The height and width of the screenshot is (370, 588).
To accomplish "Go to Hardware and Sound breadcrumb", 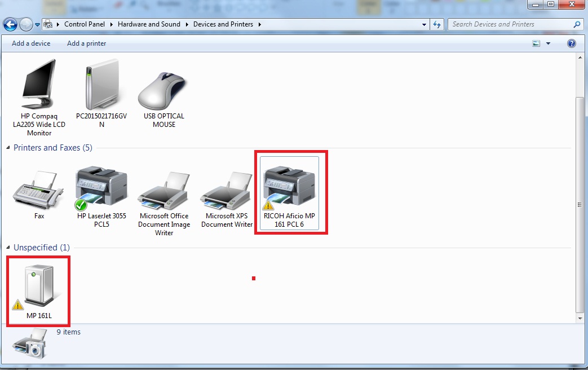I will point(149,24).
